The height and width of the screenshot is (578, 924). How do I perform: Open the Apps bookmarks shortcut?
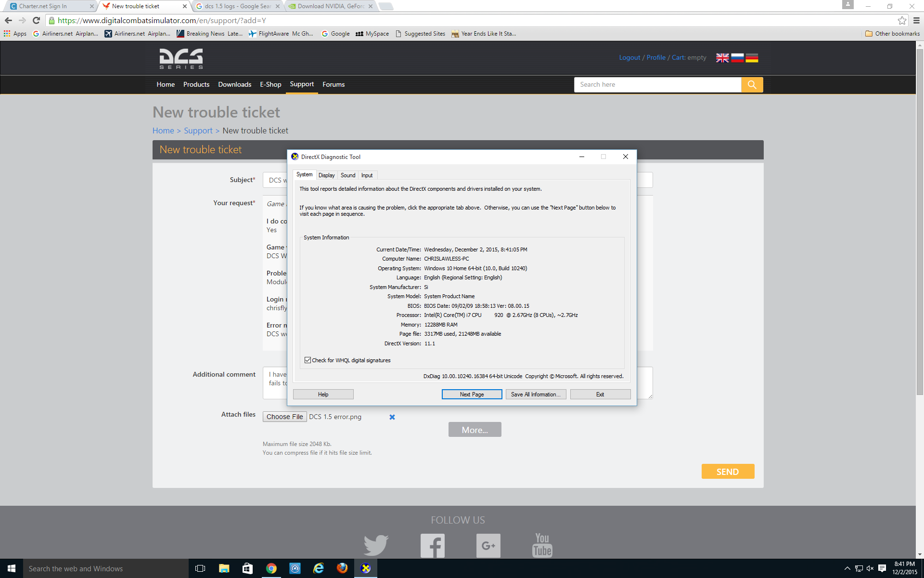15,34
